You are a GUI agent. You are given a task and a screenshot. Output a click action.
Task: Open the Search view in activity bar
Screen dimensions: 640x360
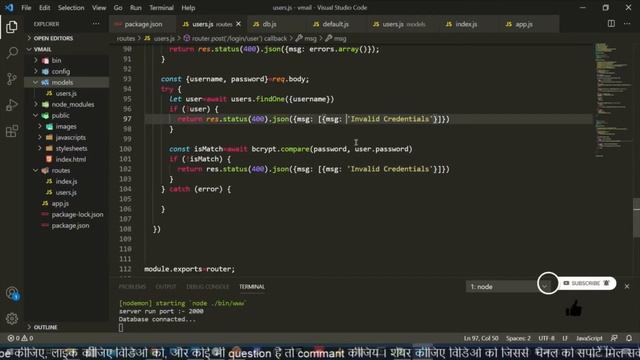coord(12,53)
